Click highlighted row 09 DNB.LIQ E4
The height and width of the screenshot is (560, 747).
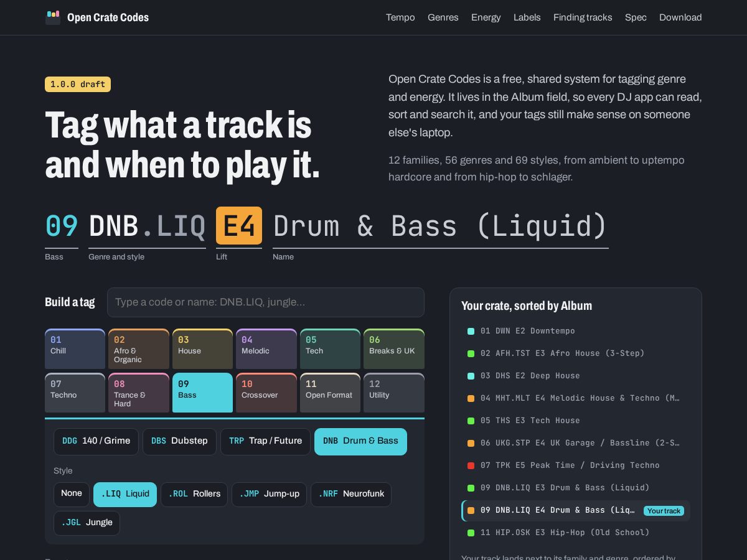(x=576, y=510)
